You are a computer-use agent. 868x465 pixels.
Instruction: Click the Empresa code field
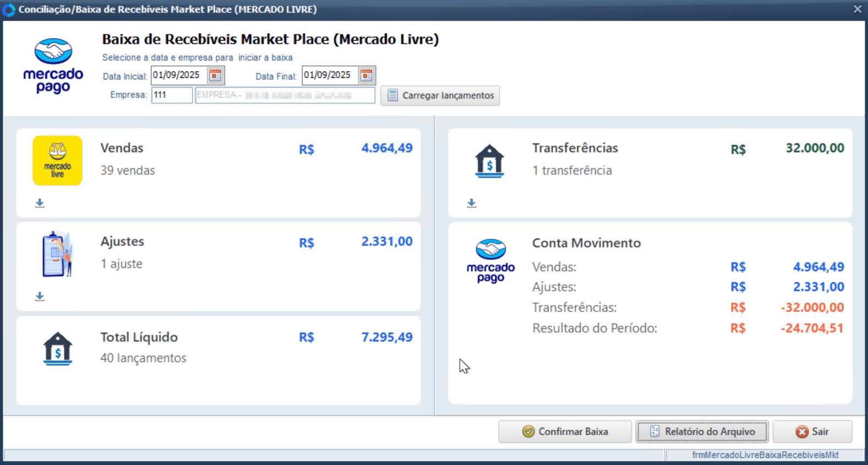pyautogui.click(x=171, y=95)
